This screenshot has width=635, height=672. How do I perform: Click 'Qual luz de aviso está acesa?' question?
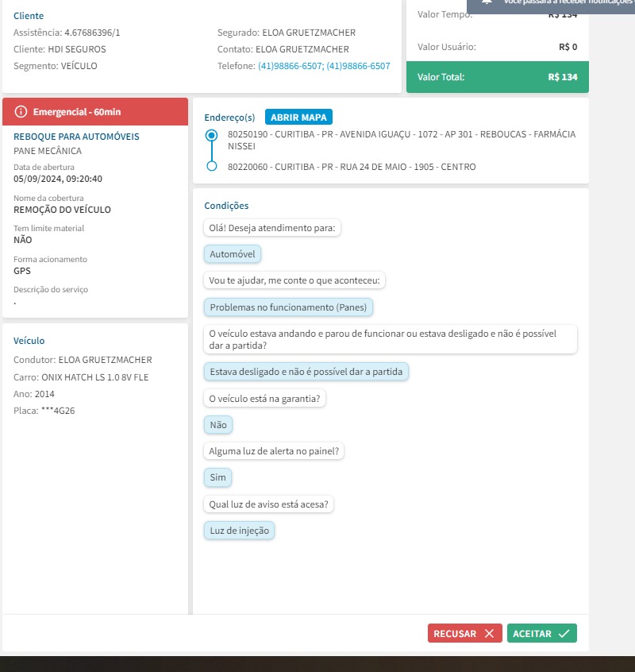(x=268, y=504)
